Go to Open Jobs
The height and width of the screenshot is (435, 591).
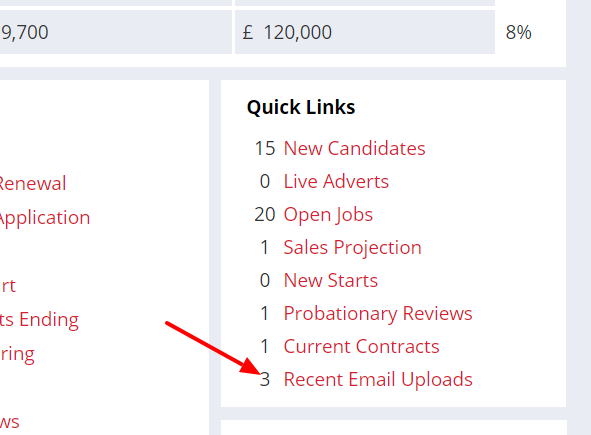click(328, 215)
